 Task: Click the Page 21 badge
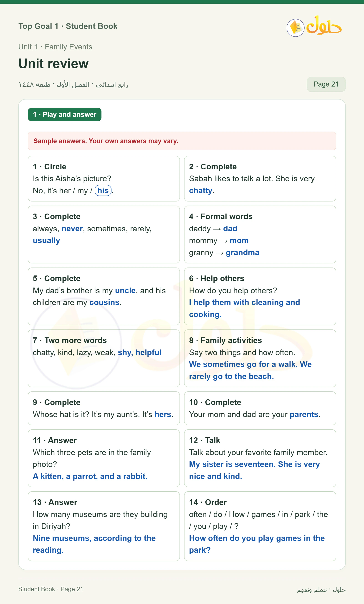pyautogui.click(x=326, y=84)
